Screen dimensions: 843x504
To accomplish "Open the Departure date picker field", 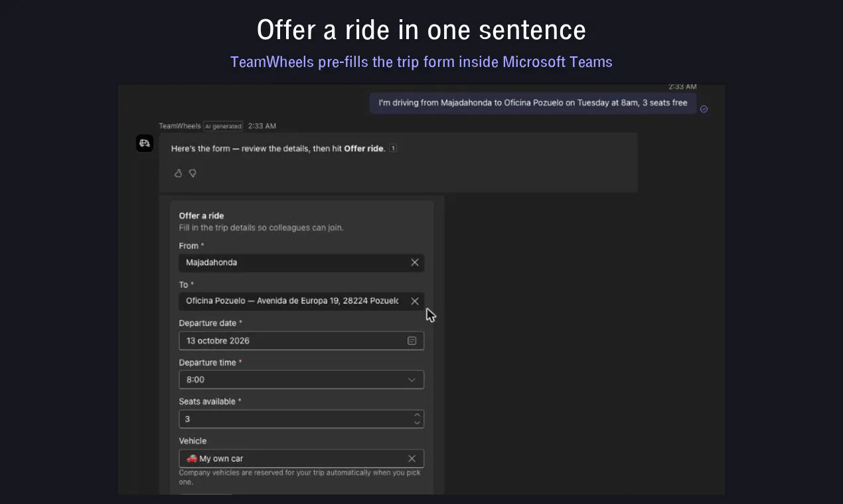I will pos(301,341).
